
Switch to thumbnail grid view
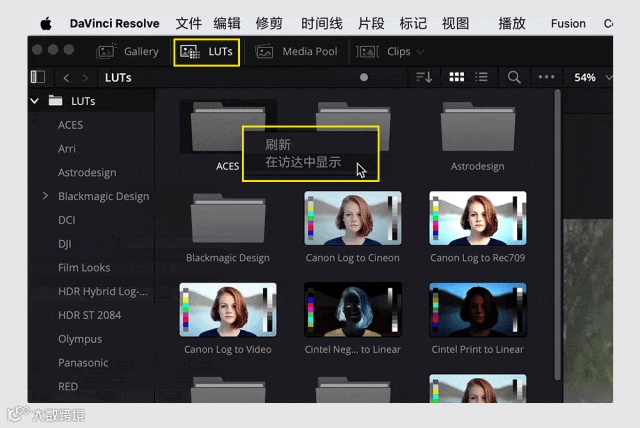(457, 77)
